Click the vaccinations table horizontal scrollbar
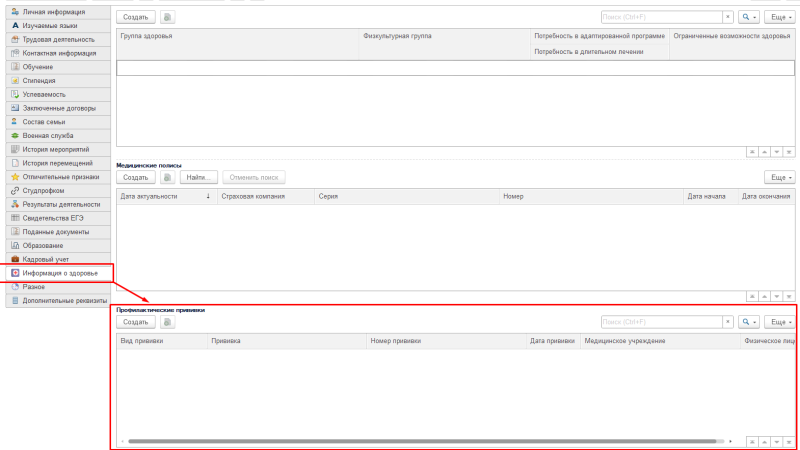The height and width of the screenshot is (450, 800). click(x=420, y=440)
